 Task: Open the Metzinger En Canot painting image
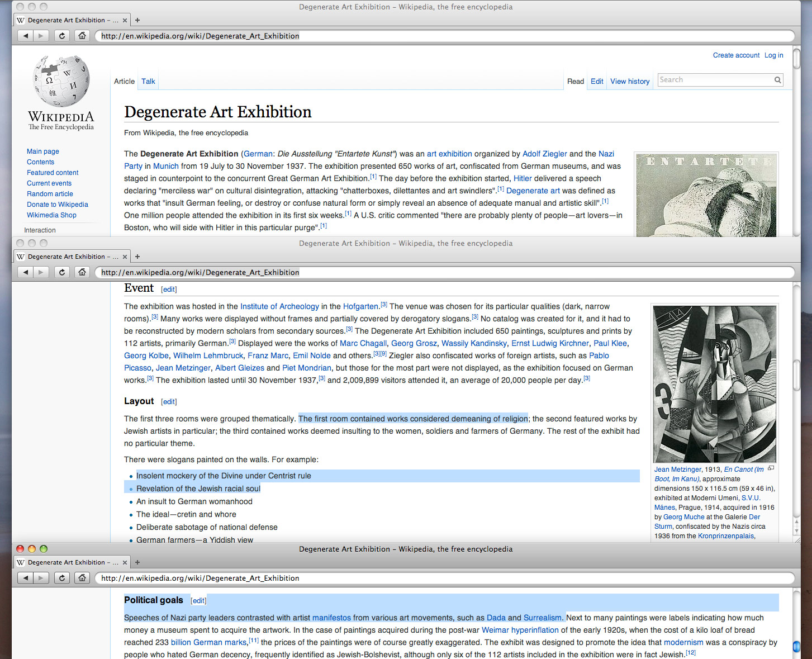pos(715,384)
